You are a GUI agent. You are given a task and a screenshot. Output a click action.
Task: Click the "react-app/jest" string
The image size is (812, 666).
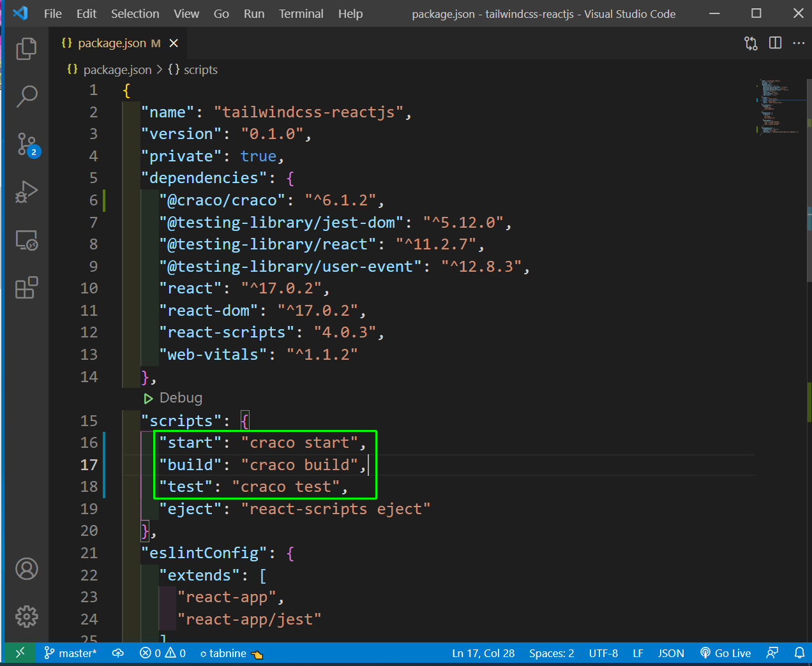click(250, 619)
